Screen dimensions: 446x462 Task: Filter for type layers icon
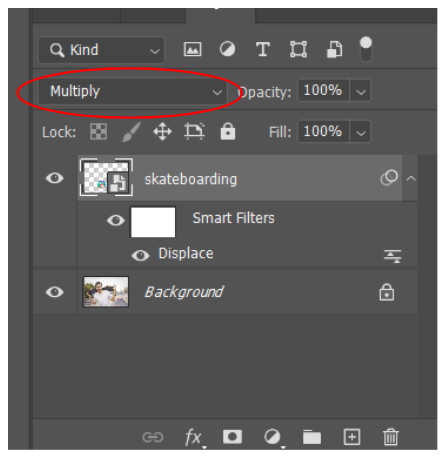(x=263, y=50)
